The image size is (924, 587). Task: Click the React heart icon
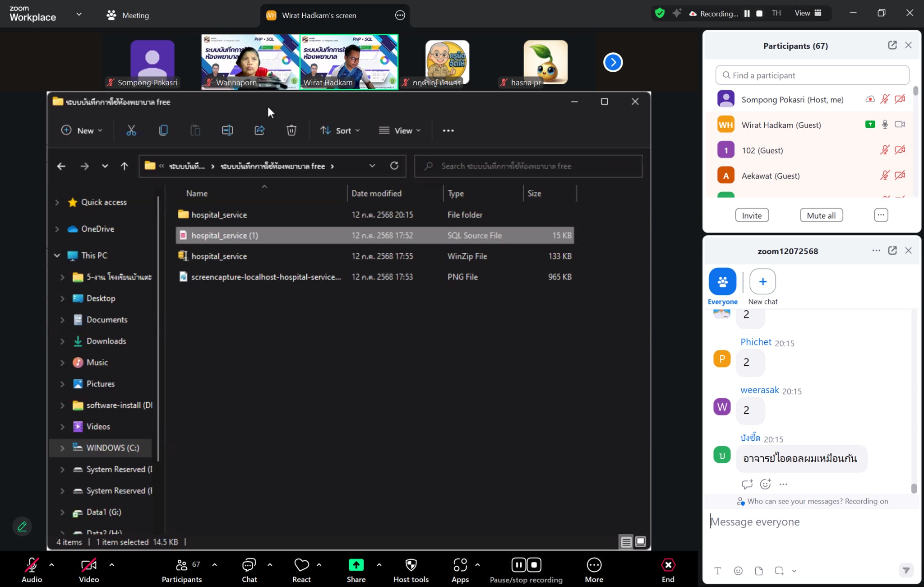click(x=301, y=565)
